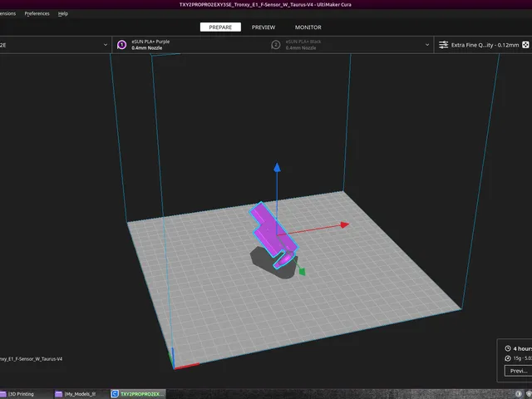Click the job name Tronxy_E1_F-Sensor_W_Taurus-V4
The image size is (532, 399).
pyautogui.click(x=32, y=359)
